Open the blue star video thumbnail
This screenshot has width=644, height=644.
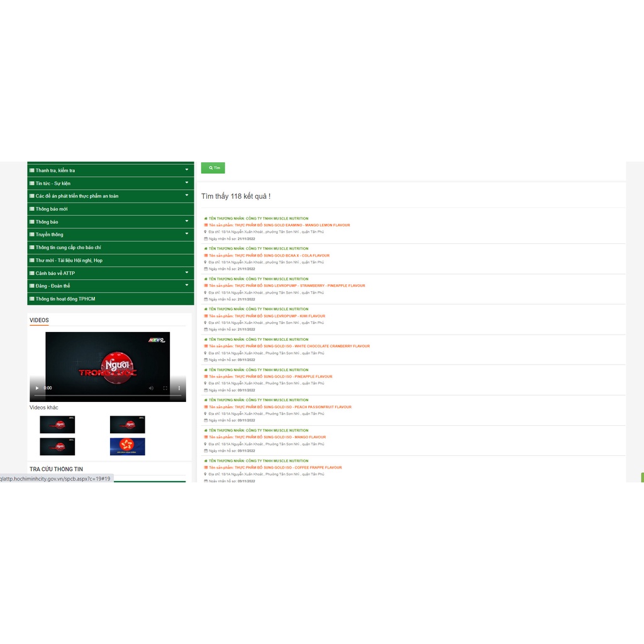pos(127,447)
